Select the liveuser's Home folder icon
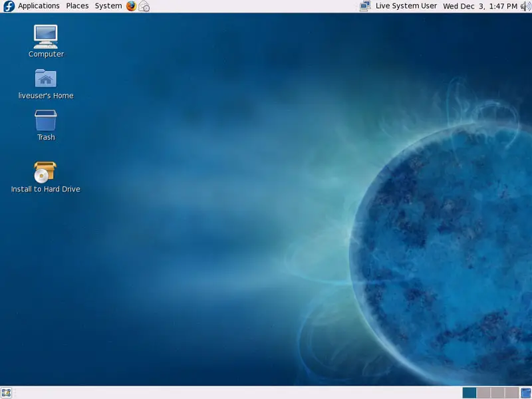Screen dimensions: 532x399 click(46, 84)
